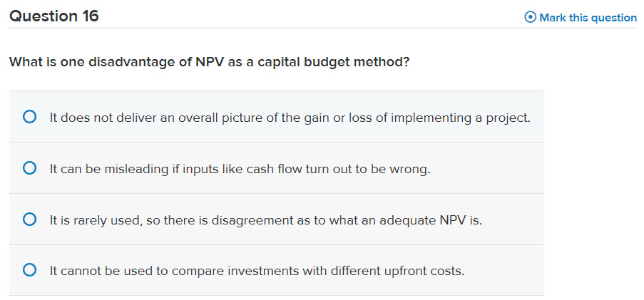644x300 pixels.
Task: Choose radio for 'misleading if inputs' answer
Action: click(x=29, y=168)
